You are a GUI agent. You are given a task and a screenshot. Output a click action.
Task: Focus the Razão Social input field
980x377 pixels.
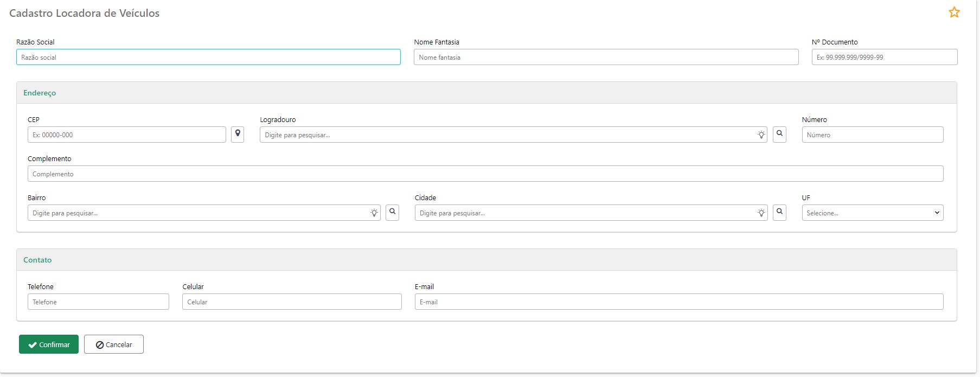tap(208, 57)
